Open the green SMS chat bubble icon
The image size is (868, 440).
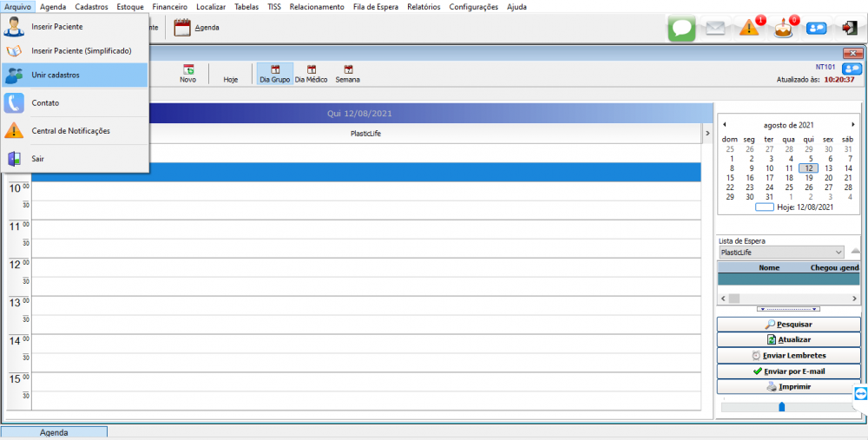coord(681,28)
